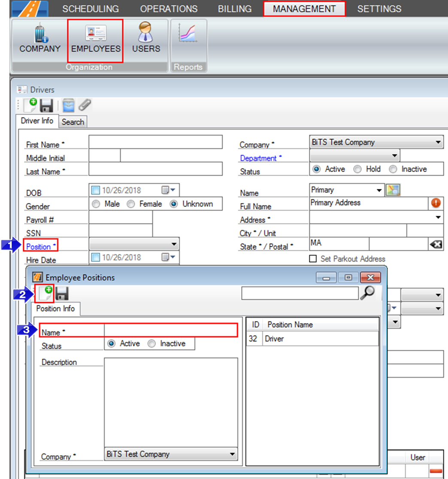Viewport: 448px width, 479px height.
Task: Select Male gender radio button
Action: click(x=96, y=204)
